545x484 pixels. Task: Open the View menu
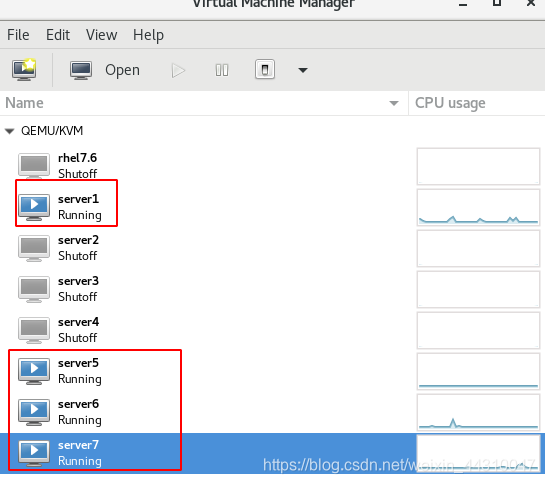(x=101, y=35)
